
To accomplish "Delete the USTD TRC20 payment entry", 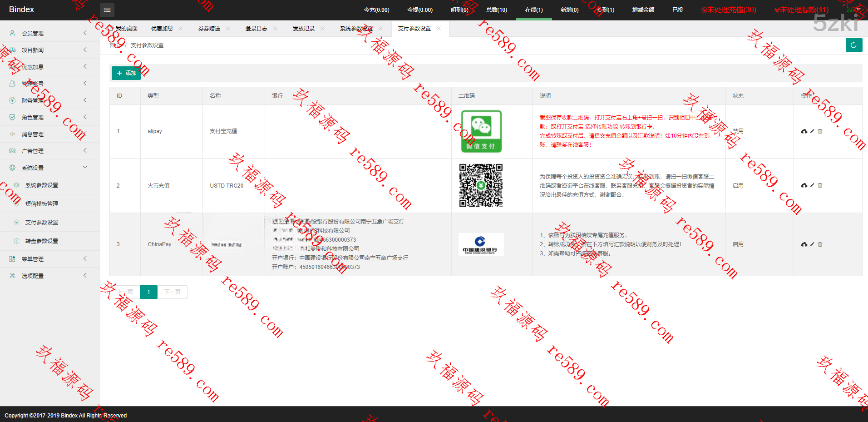I will (x=820, y=185).
